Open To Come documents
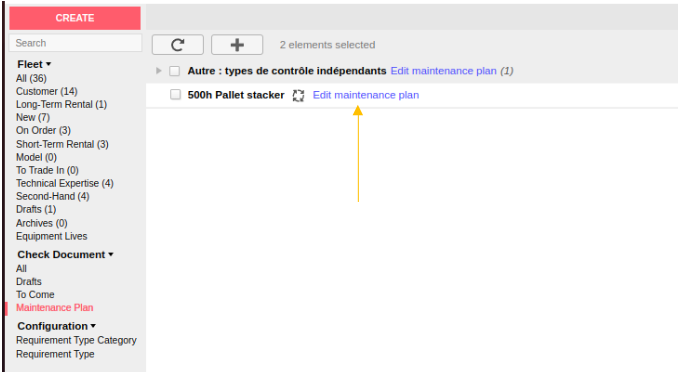This screenshot has height=372, width=689. [35, 295]
